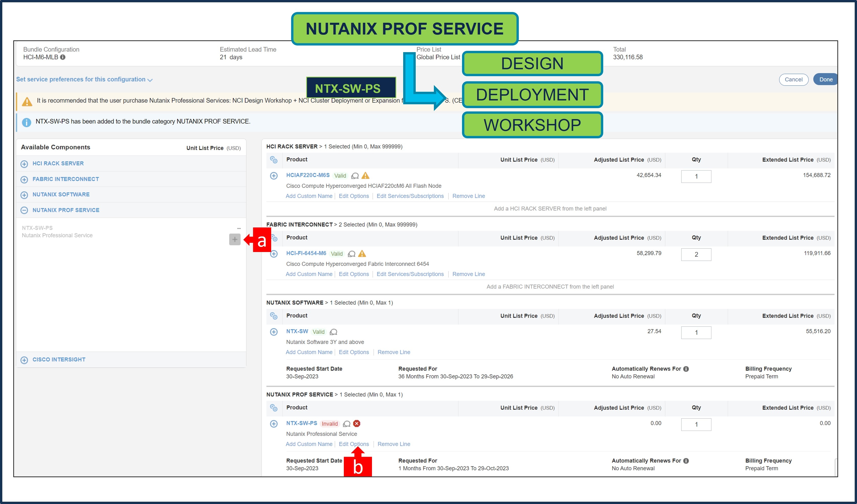This screenshot has height=504, width=857.
Task: Add NTX-SW-PS with plus button
Action: coord(235,239)
